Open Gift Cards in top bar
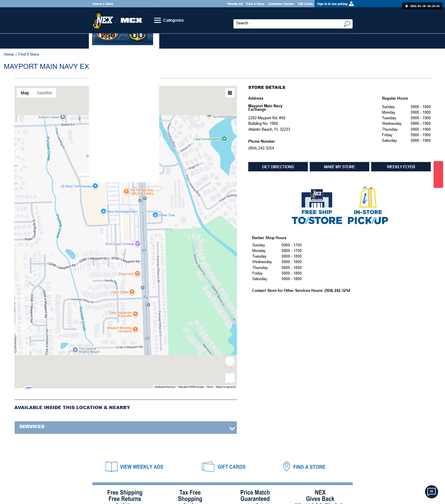445x504 pixels. [305, 4]
